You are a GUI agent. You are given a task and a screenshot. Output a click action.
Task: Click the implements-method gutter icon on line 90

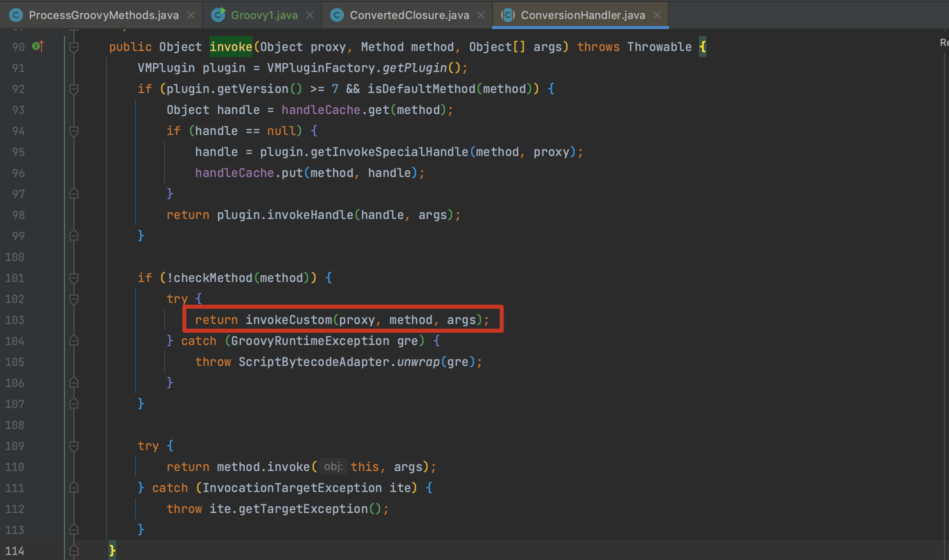(38, 46)
